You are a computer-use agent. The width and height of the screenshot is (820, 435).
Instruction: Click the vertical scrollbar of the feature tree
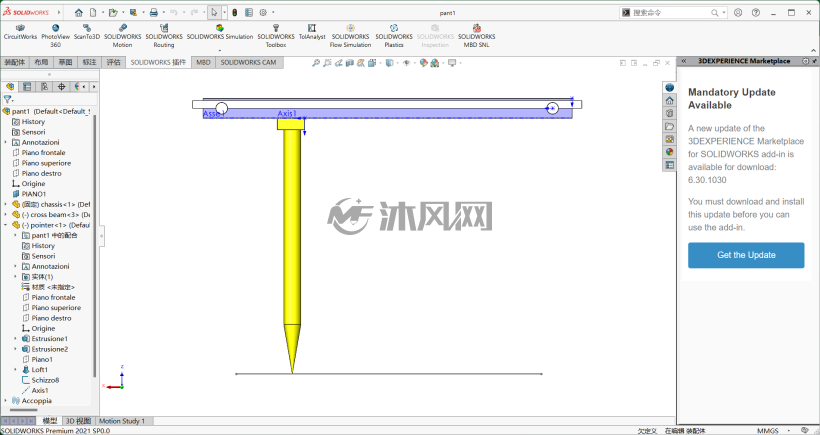coord(94,246)
